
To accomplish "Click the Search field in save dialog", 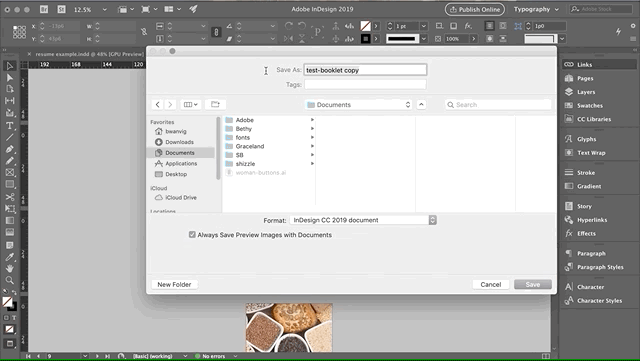I will [498, 105].
